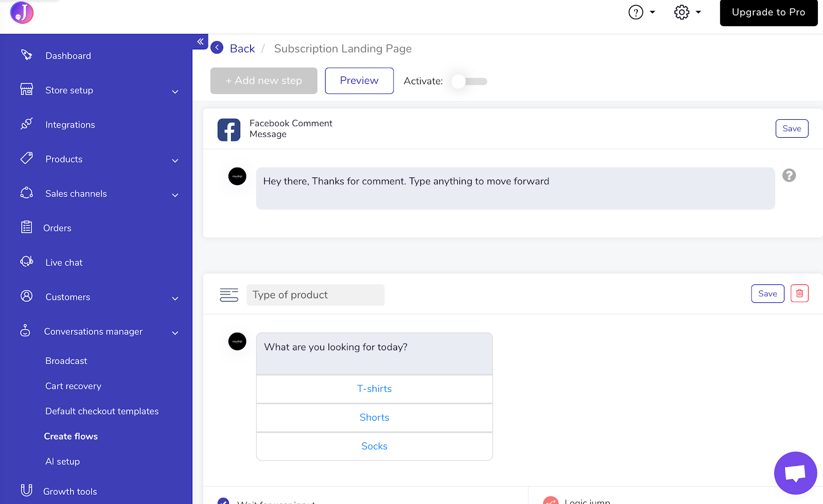Select the Create flows submenu item

71,437
